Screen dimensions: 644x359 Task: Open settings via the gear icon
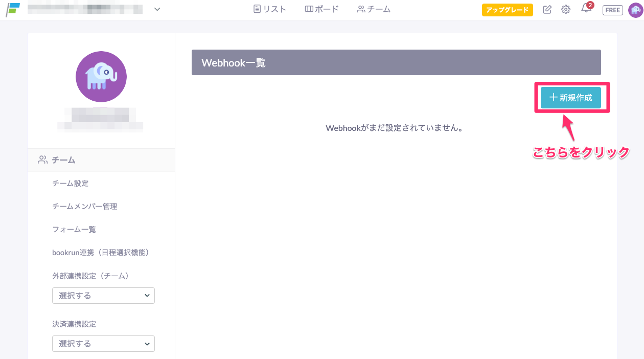click(x=566, y=10)
